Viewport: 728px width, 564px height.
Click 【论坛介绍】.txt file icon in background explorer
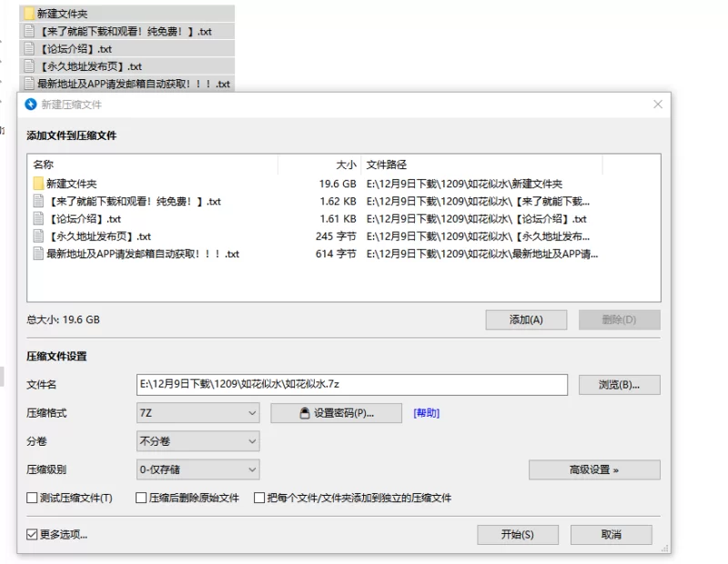29,49
